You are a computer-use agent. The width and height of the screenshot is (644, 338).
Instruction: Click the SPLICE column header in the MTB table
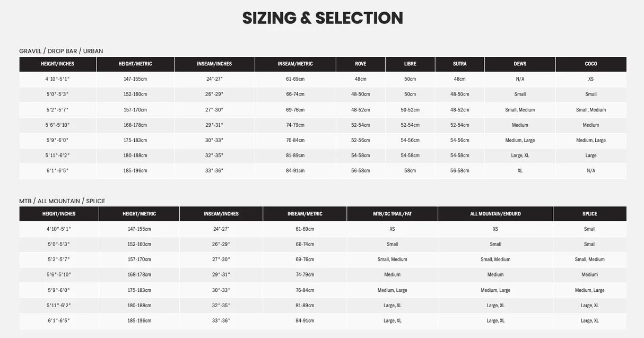pos(589,214)
